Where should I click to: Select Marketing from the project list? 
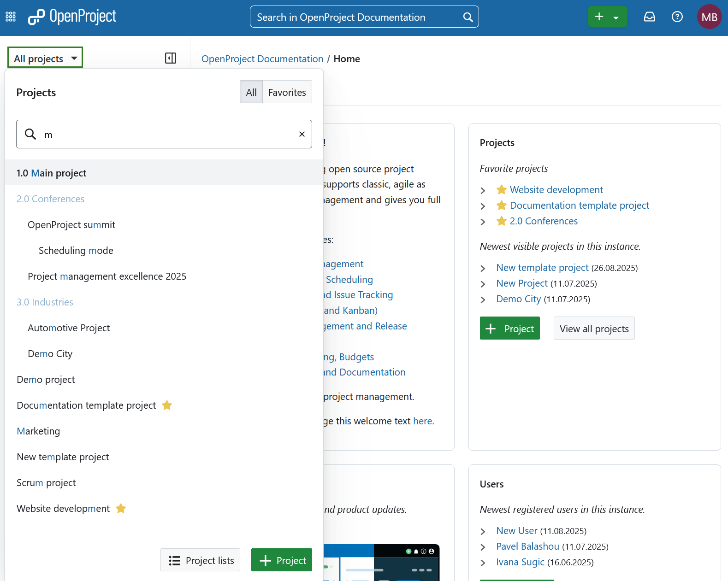38,431
